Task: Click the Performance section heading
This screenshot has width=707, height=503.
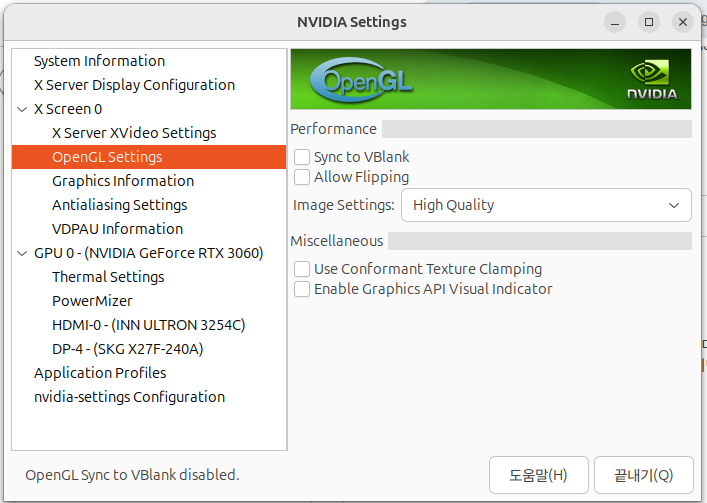Action: pos(333,129)
